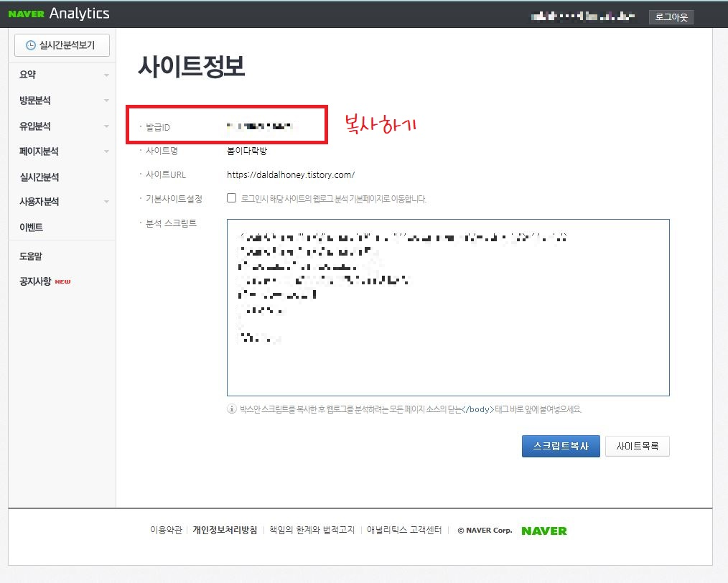Click the site URL daldalhoney.tistory.com text

(291, 175)
